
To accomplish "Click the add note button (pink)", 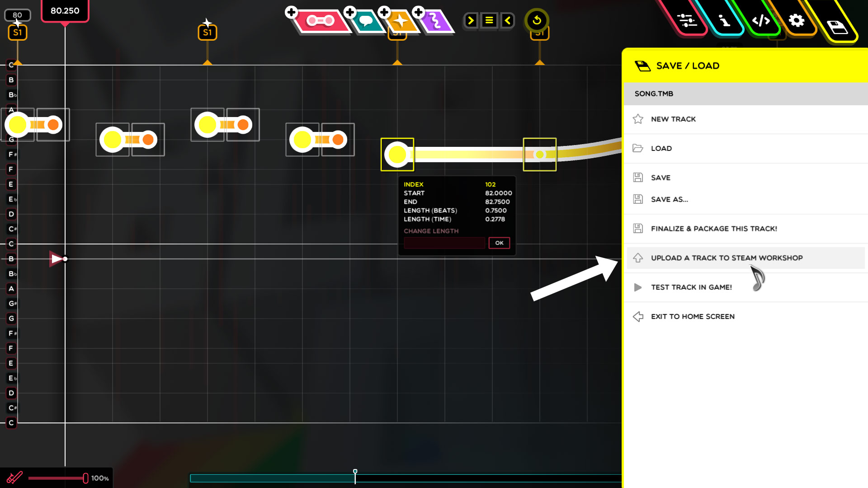I will tap(320, 21).
